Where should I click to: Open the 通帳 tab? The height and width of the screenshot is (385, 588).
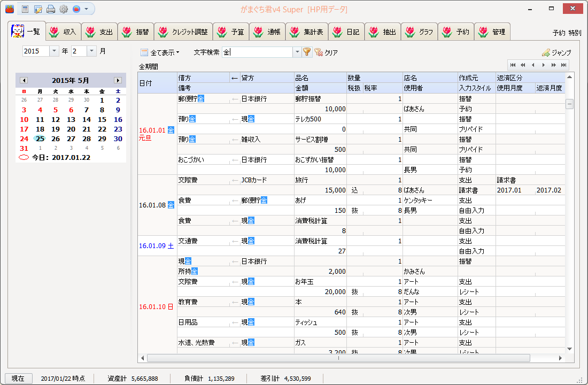pyautogui.click(x=267, y=32)
